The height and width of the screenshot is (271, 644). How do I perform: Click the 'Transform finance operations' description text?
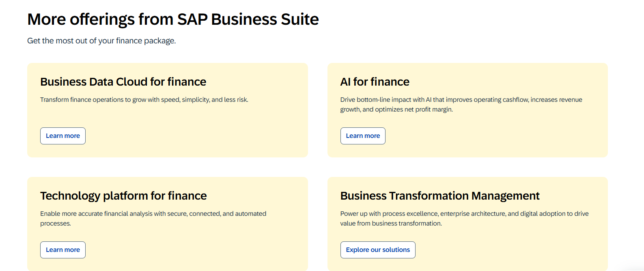[x=144, y=100]
